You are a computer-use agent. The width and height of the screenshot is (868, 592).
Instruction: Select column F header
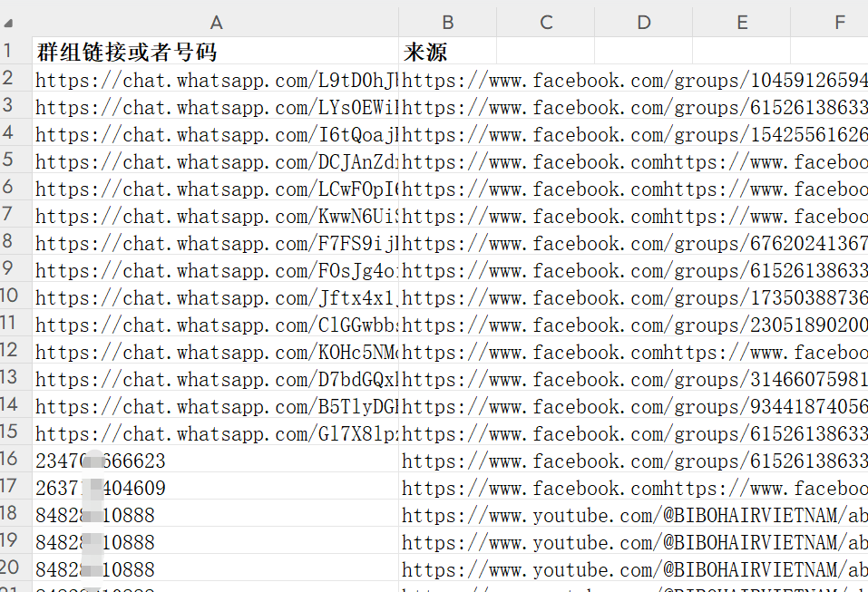(830, 23)
